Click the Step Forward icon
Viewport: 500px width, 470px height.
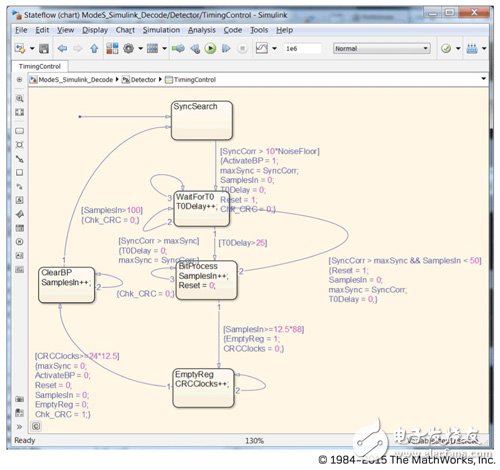pos(226,49)
